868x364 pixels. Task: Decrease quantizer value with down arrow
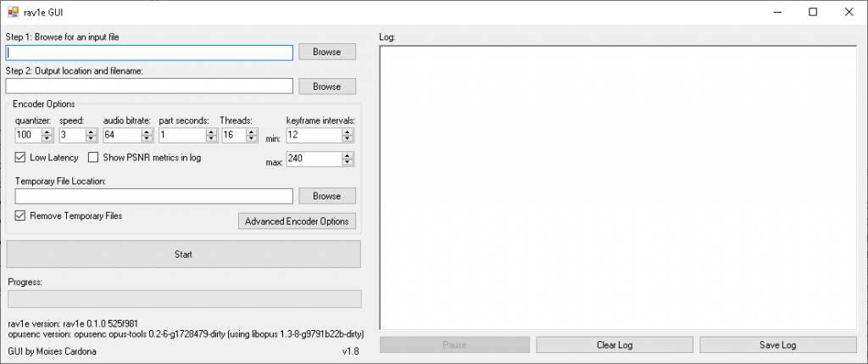click(47, 138)
